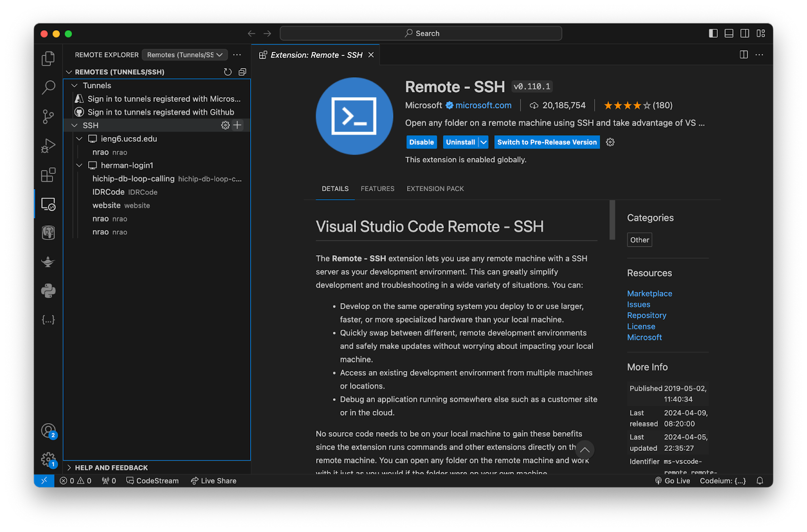Click the remote window indicator in status bar
The width and height of the screenshot is (807, 532).
[44, 481]
